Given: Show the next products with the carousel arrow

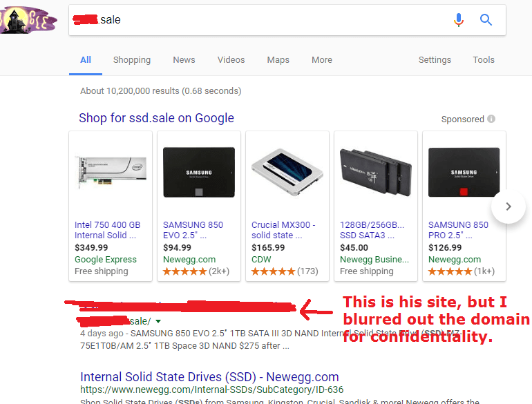Looking at the screenshot, I should (x=509, y=206).
